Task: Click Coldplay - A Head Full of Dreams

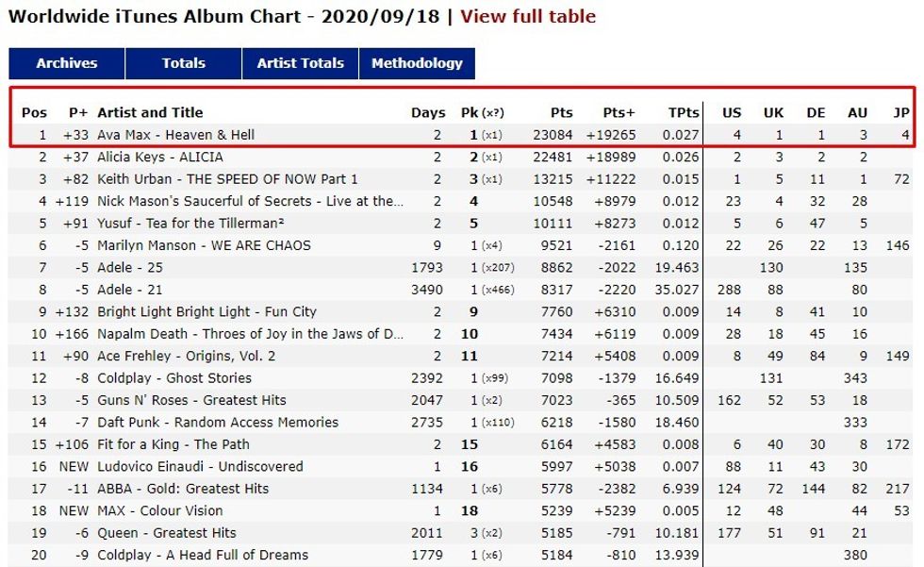Action: [x=203, y=555]
